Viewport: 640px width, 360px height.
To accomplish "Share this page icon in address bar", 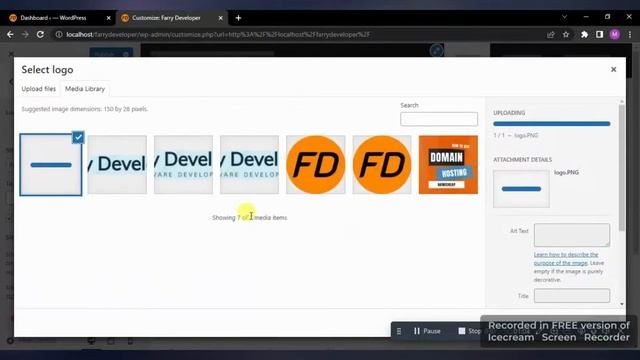I will [551, 35].
